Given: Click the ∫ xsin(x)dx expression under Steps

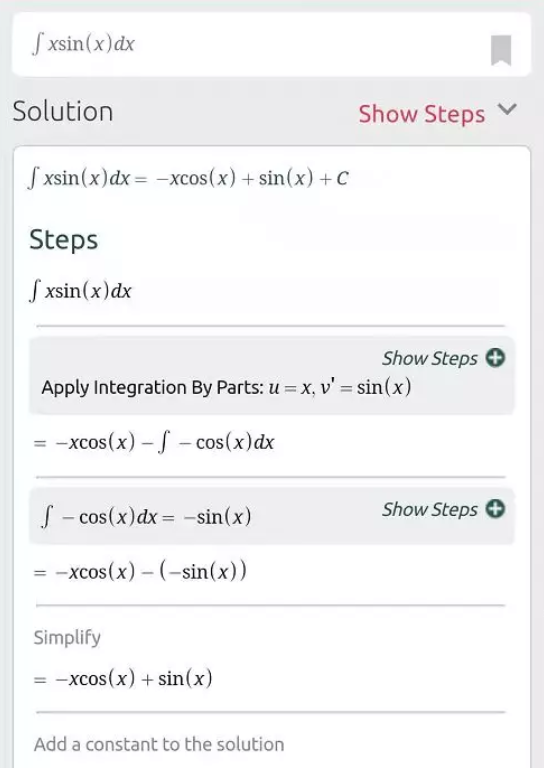Looking at the screenshot, I should 80,291.
